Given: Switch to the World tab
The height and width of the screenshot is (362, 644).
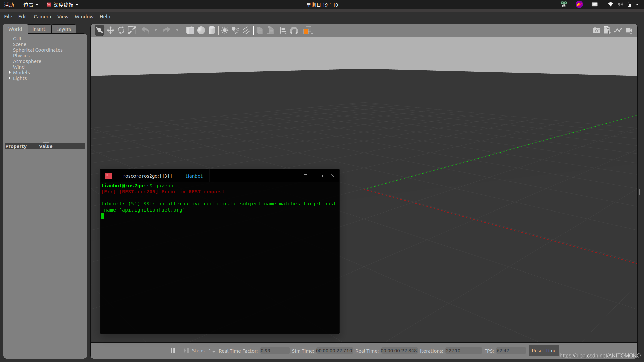Looking at the screenshot, I should pyautogui.click(x=15, y=29).
